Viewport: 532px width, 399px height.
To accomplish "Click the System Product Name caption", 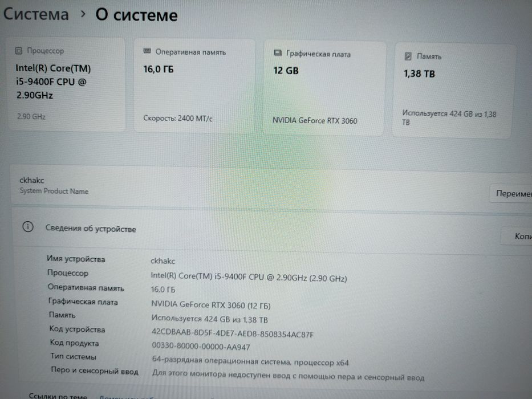I will (54, 191).
